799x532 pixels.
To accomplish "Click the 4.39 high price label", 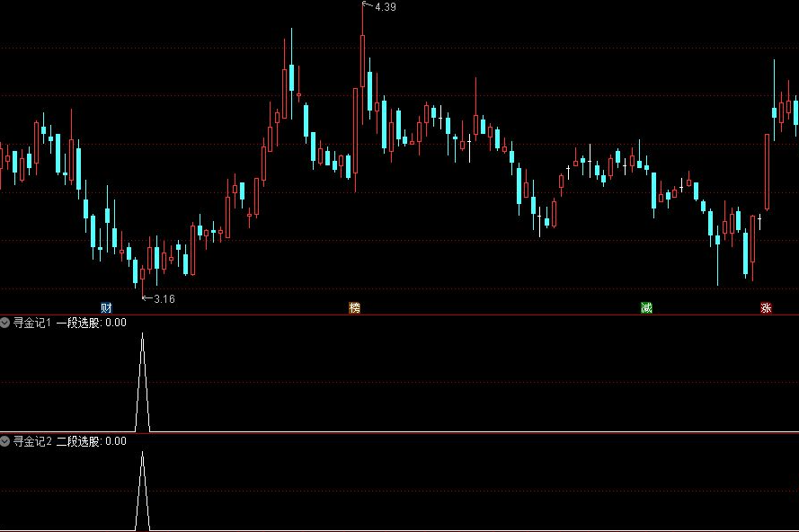I will [x=386, y=7].
